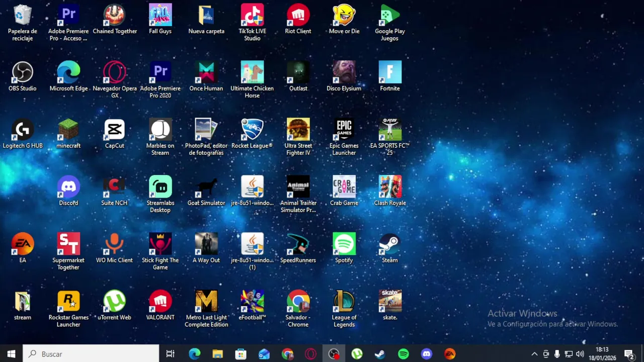The width and height of the screenshot is (644, 362).
Task: Select the Fall Guys desktop icon
Action: [160, 19]
